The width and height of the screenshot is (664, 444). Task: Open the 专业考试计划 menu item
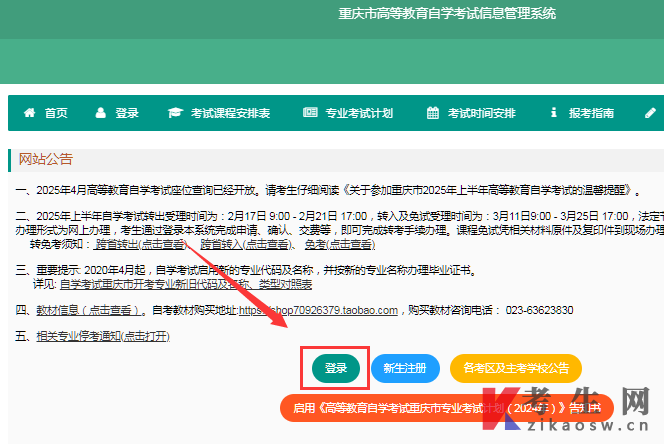(x=359, y=113)
